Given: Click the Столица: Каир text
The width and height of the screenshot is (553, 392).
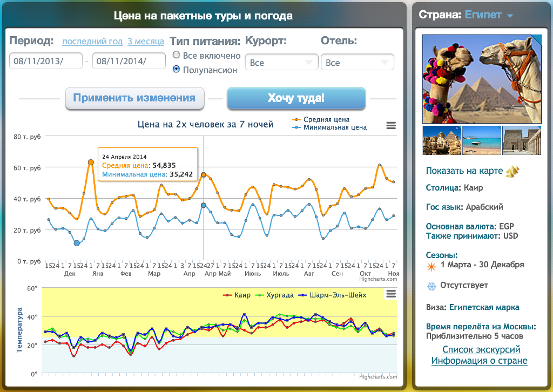Looking at the screenshot, I should [x=454, y=188].
